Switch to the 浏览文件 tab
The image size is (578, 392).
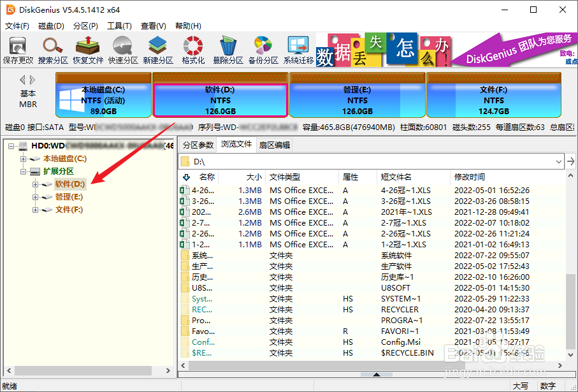click(x=236, y=144)
